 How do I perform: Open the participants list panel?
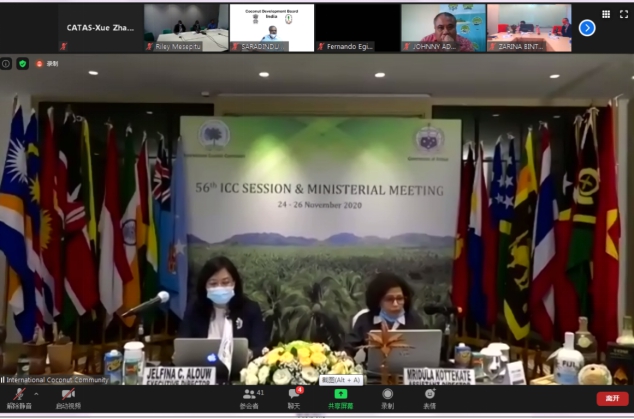pyautogui.click(x=250, y=398)
